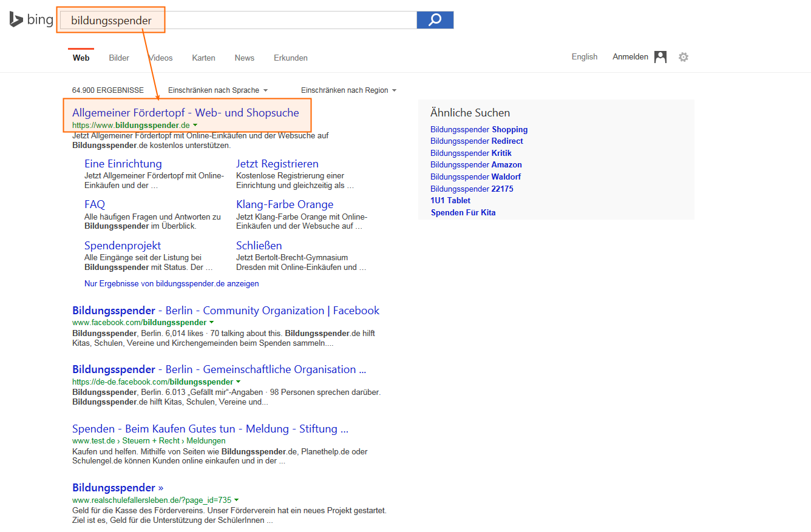Screen dimensions: 811x532
Task: Expand Einschränken nach Region dropdown
Action: 348,90
